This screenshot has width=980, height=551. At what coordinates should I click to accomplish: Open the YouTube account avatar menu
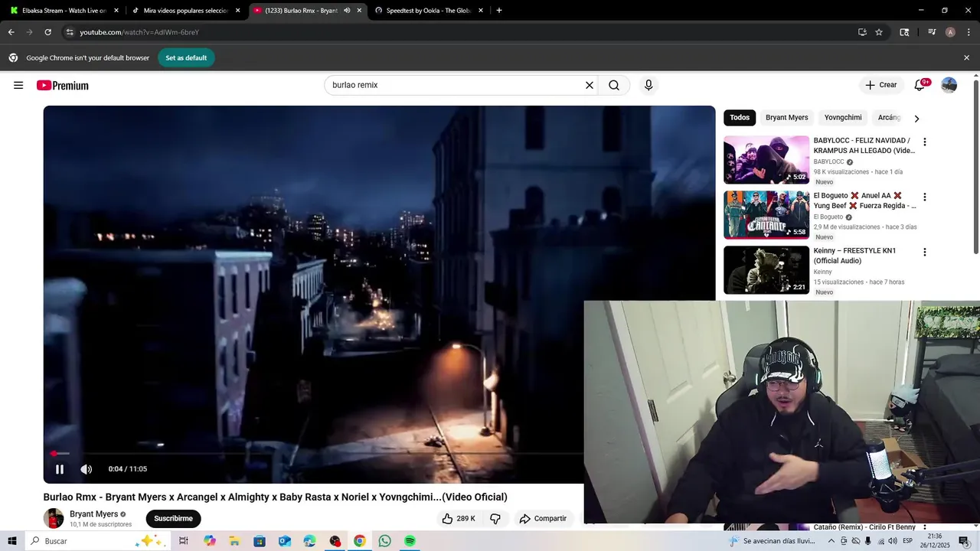949,85
